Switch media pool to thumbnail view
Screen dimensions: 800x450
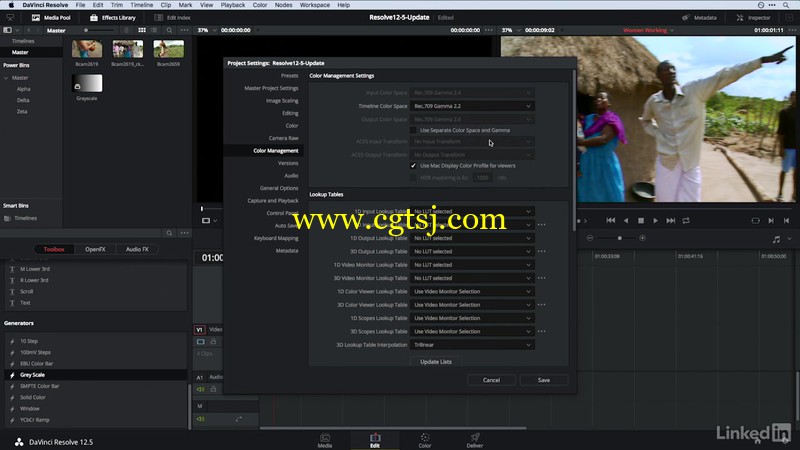click(142, 30)
